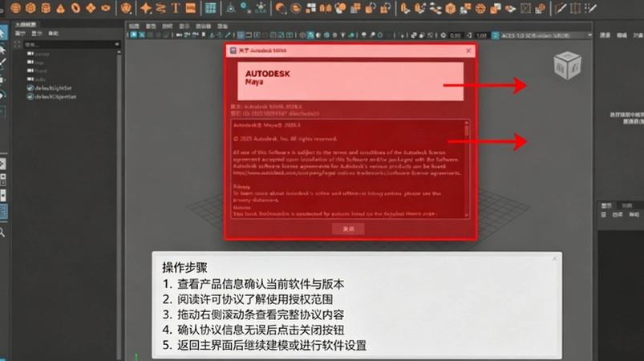Click the Bevel shelf icon with orange box
This screenshot has width=644, height=361.
click(451, 8)
